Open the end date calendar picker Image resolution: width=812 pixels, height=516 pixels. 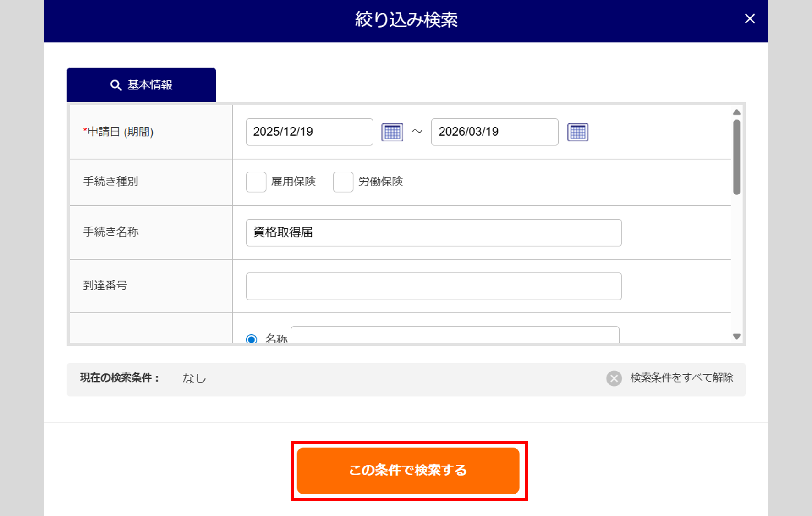(577, 132)
